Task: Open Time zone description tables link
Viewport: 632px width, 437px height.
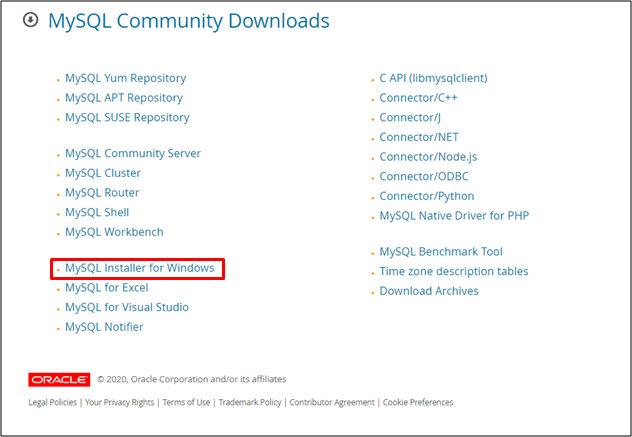Action: (454, 272)
